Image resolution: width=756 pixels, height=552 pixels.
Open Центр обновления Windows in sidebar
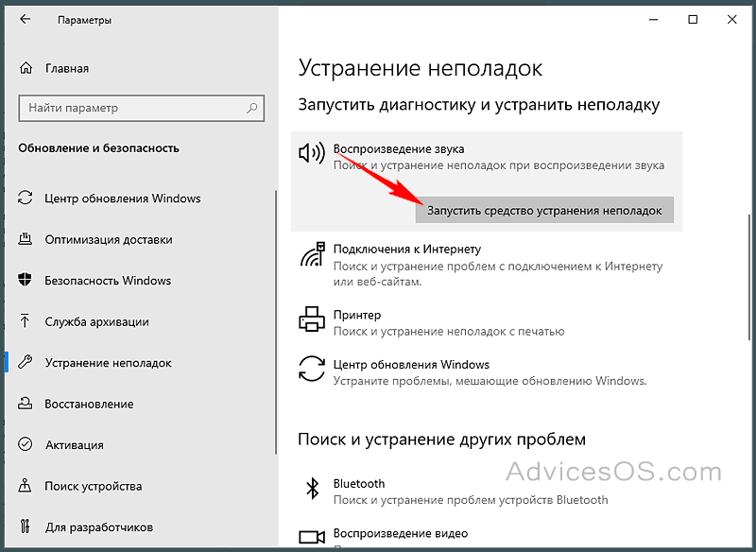(x=123, y=198)
